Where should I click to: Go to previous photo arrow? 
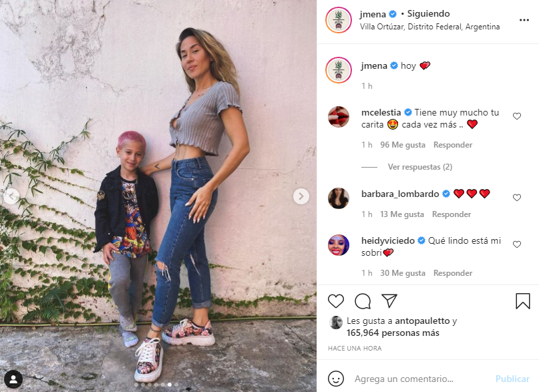[11, 196]
